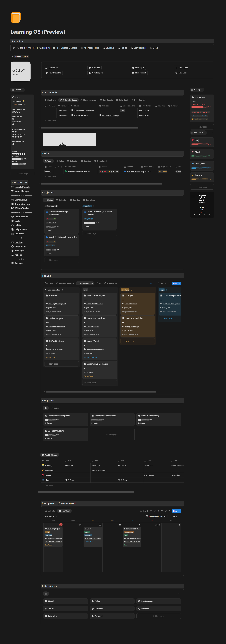Click the orange Learning OS page icon

click(x=16, y=17)
